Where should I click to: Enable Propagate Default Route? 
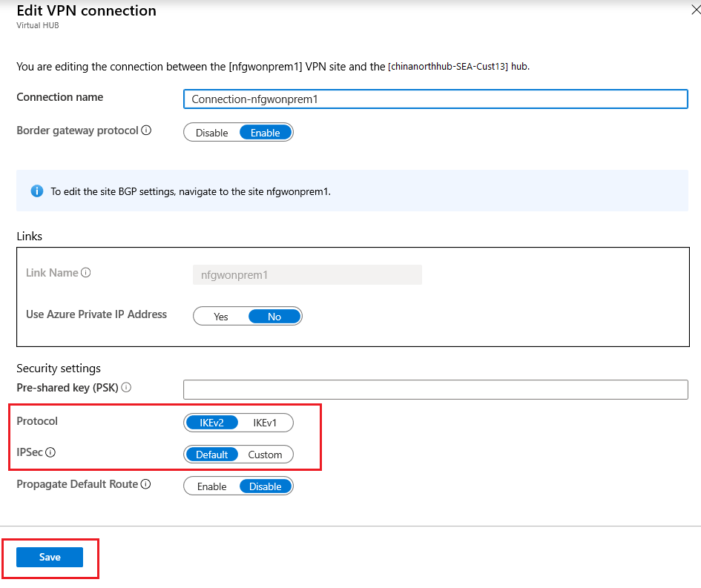[211, 486]
